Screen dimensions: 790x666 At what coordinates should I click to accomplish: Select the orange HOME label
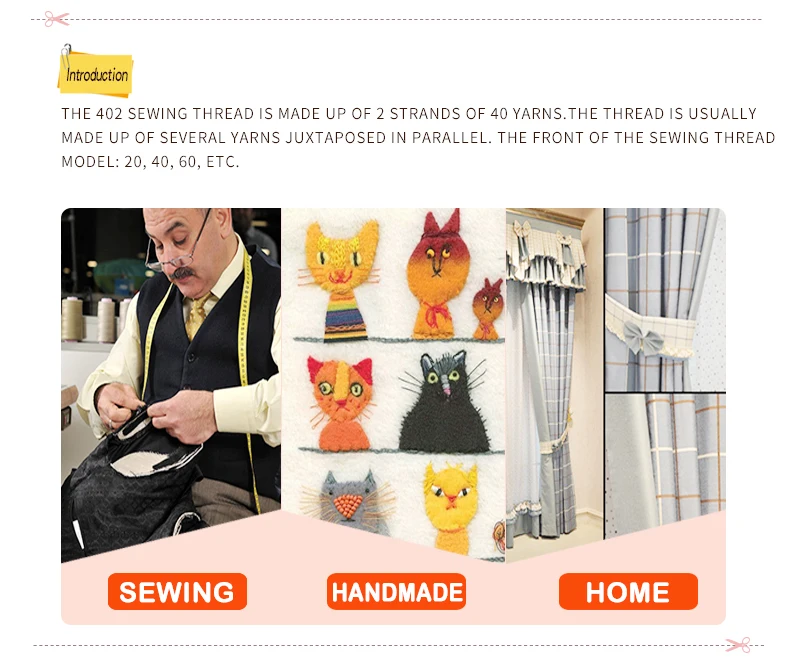(x=628, y=591)
